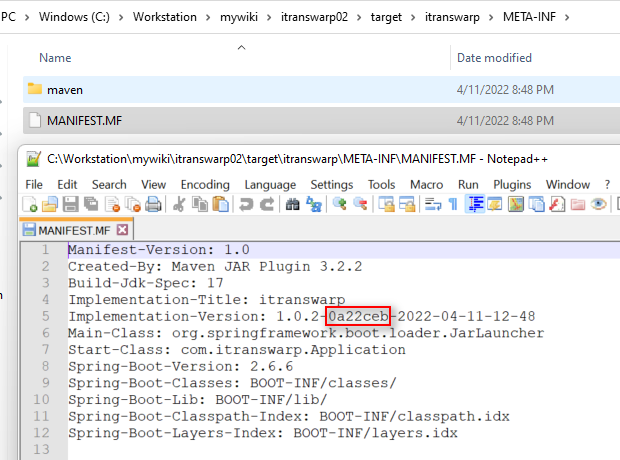Image resolution: width=620 pixels, height=460 pixels.
Task: Save the current file with floppy icon
Action: [x=70, y=204]
